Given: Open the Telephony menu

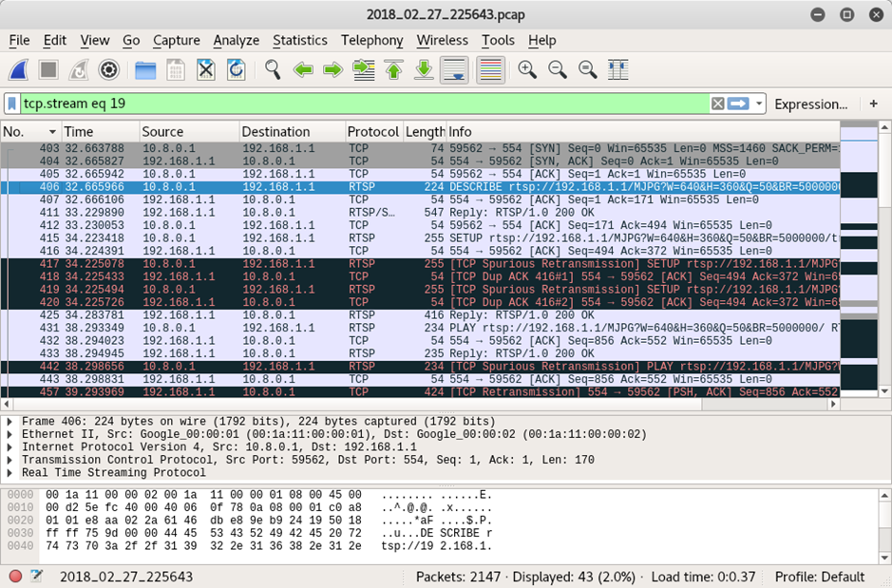Looking at the screenshot, I should pos(371,40).
